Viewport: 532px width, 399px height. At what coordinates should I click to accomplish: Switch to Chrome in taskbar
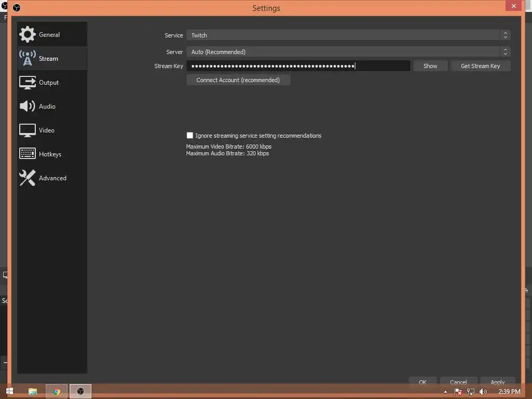tap(57, 392)
